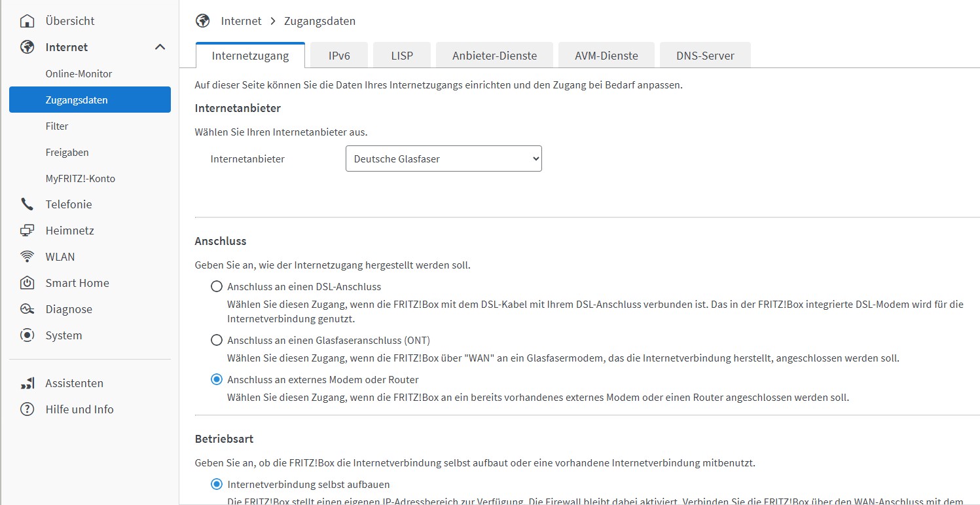Click the label next to provider dropdown
980x505 pixels.
click(247, 159)
